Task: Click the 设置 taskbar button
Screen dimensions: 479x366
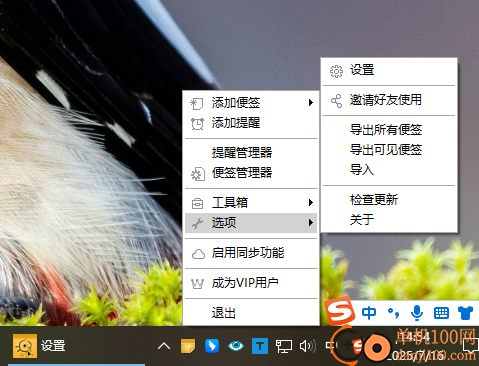Action: (x=77, y=346)
